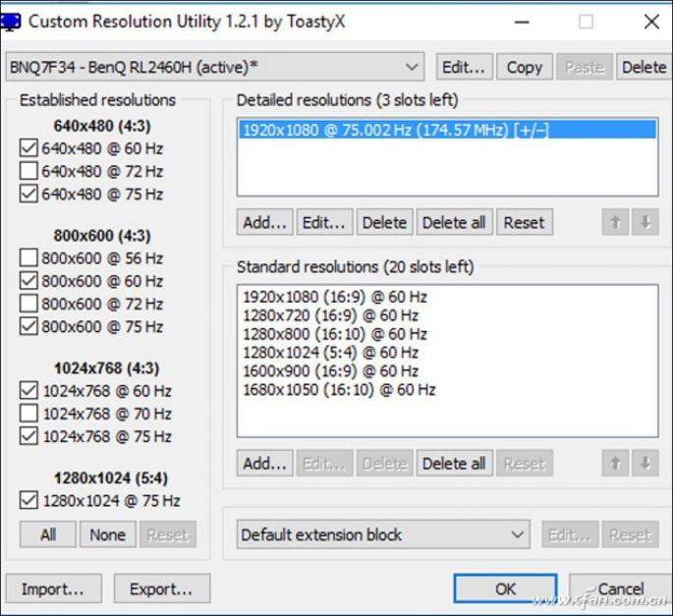Reset the detailed resolutions list

tap(525, 222)
